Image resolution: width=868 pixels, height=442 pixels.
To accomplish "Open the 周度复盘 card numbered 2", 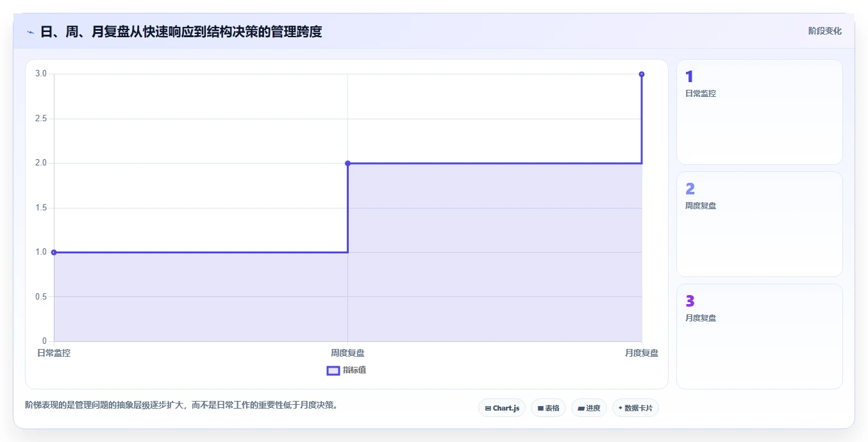I will pyautogui.click(x=759, y=224).
